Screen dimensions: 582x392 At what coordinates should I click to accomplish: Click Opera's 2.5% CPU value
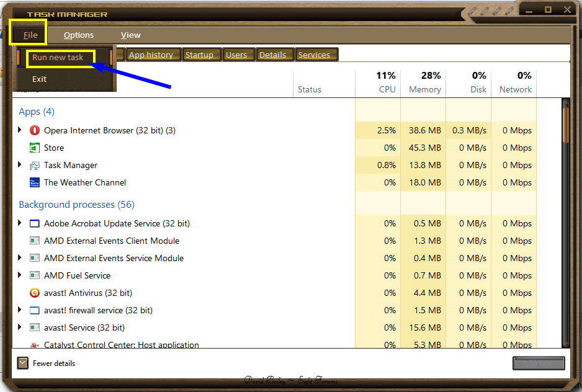point(387,131)
